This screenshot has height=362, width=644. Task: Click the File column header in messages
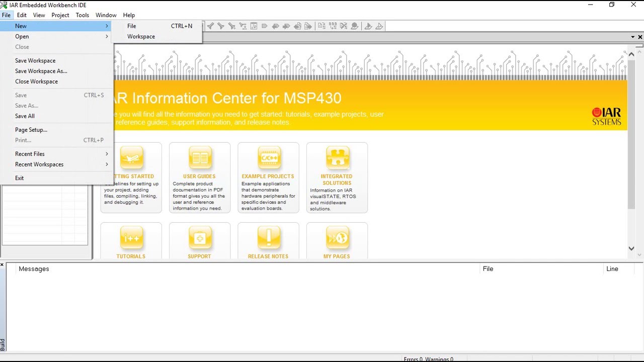click(541, 269)
